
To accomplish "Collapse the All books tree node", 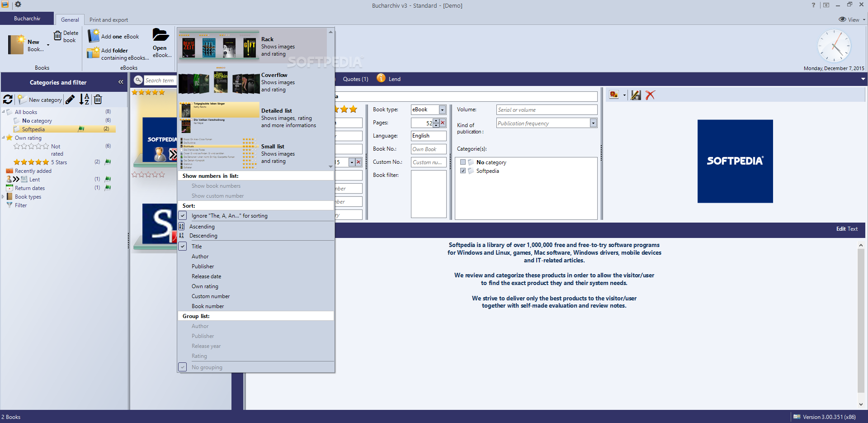I will pyautogui.click(x=4, y=112).
